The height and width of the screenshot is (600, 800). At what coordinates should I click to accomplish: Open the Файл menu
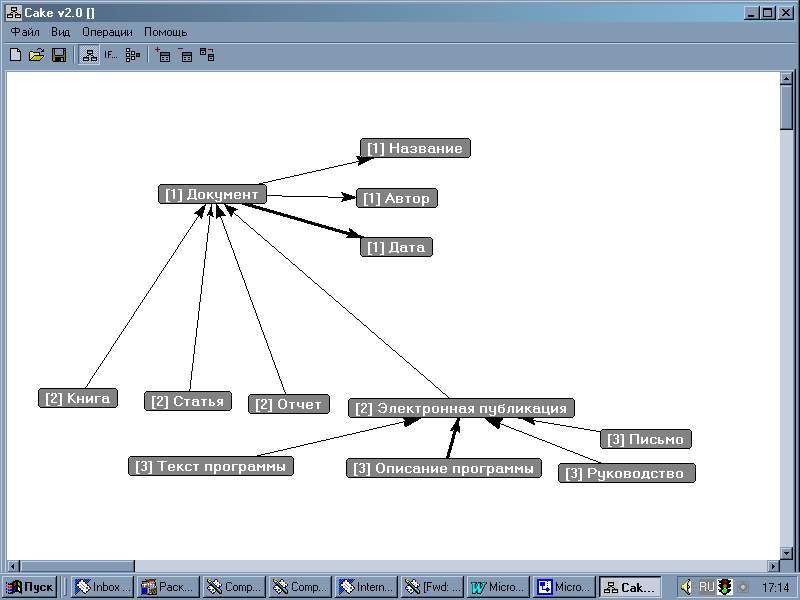point(25,32)
